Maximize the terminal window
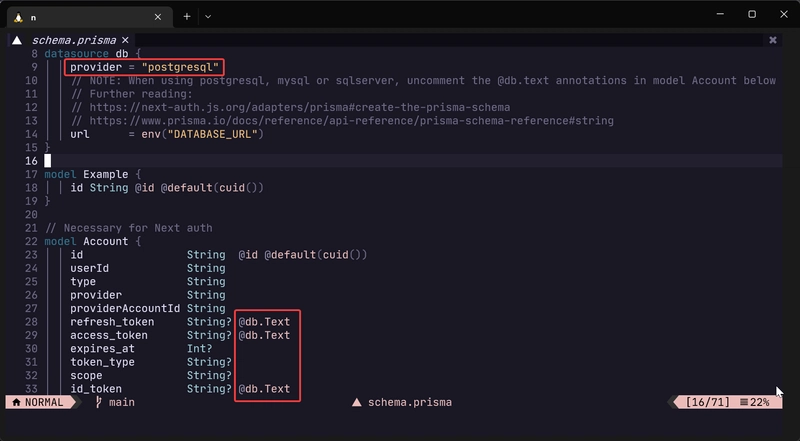 752,14
